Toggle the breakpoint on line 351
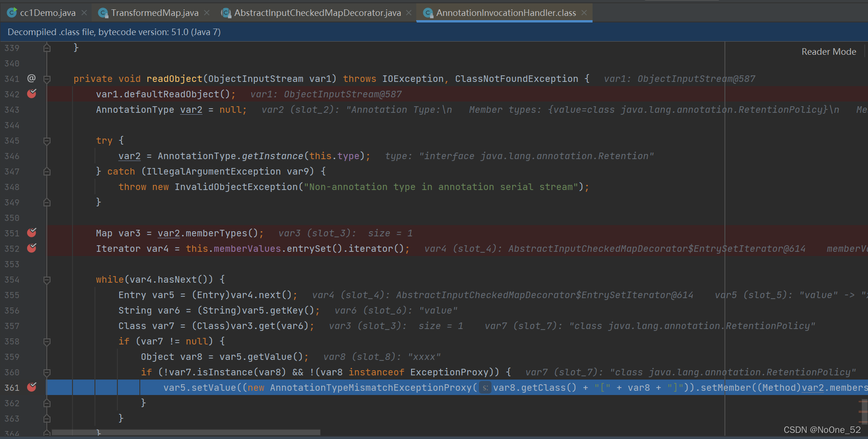Viewport: 868px width, 439px height. point(32,233)
